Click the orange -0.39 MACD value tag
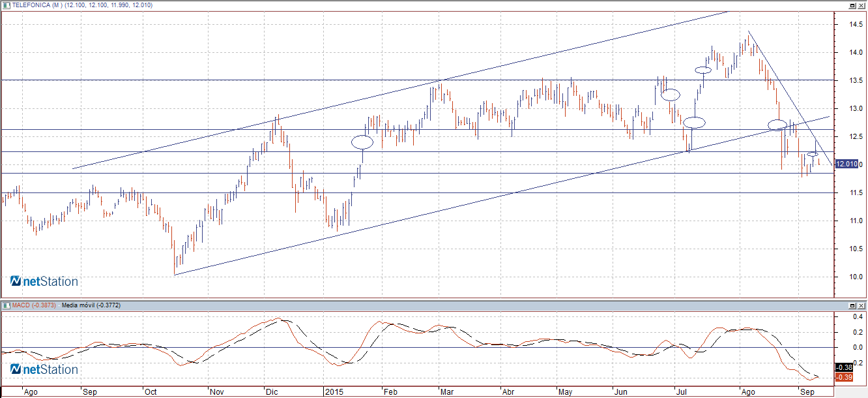 pos(843,378)
